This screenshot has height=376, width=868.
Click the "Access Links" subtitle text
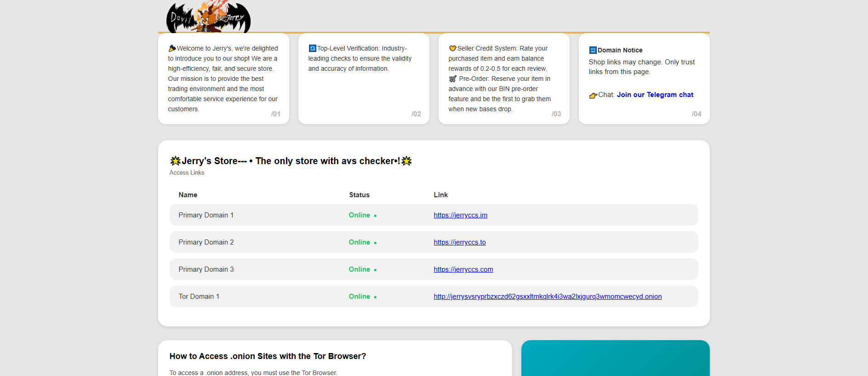tap(187, 173)
